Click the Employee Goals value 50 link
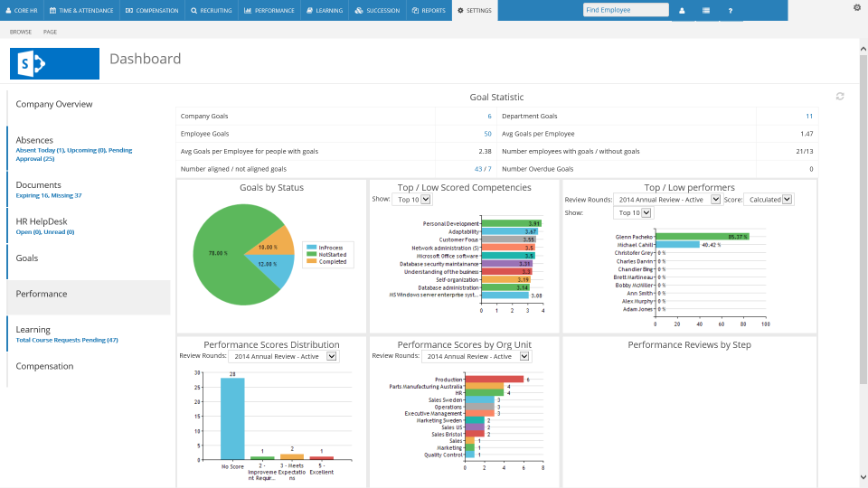The height and width of the screenshot is (488, 868). click(x=487, y=134)
